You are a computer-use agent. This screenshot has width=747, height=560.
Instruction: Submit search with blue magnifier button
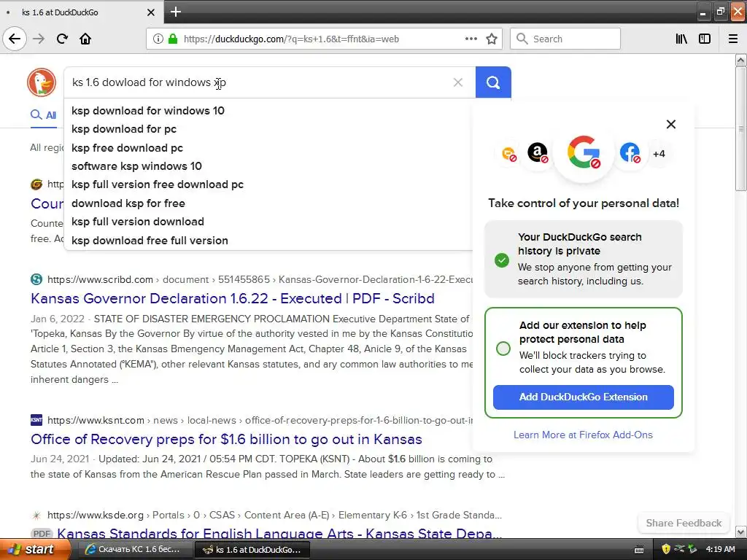pos(493,82)
